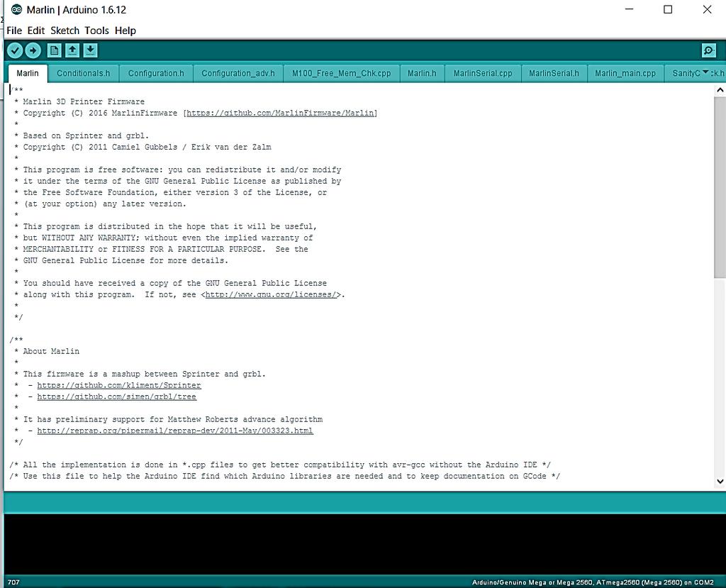Expand the tab list dropdown arrow
Viewport: 726px width, 588px height.
[705, 72]
